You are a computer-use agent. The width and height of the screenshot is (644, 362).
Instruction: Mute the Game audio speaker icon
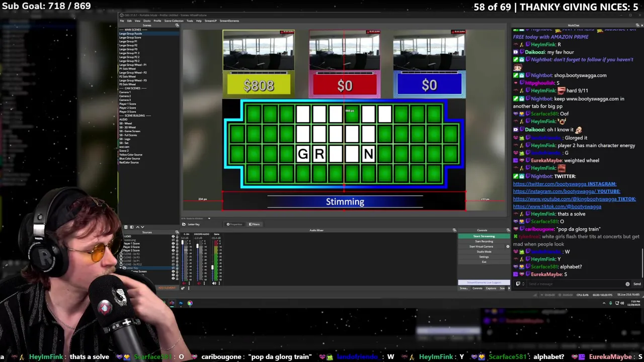tap(214, 283)
